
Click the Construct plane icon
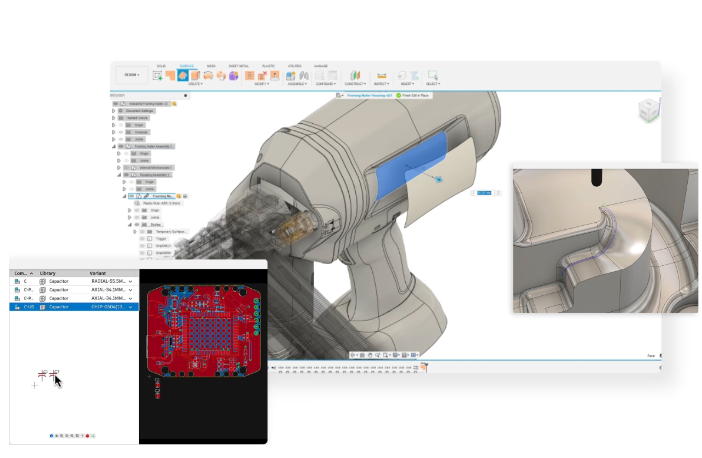coord(355,75)
